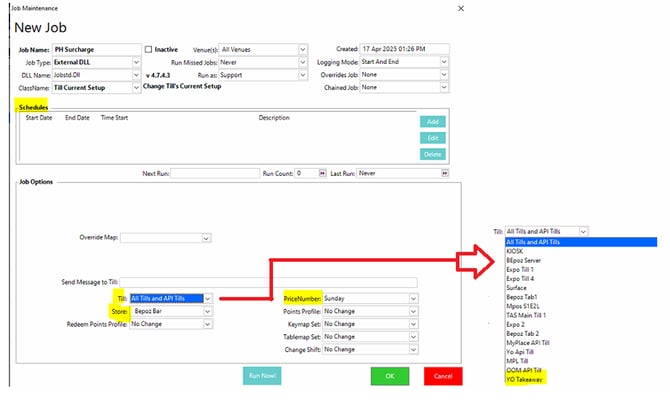Confirm with the green OK button
The height and width of the screenshot is (409, 670).
[x=389, y=376]
